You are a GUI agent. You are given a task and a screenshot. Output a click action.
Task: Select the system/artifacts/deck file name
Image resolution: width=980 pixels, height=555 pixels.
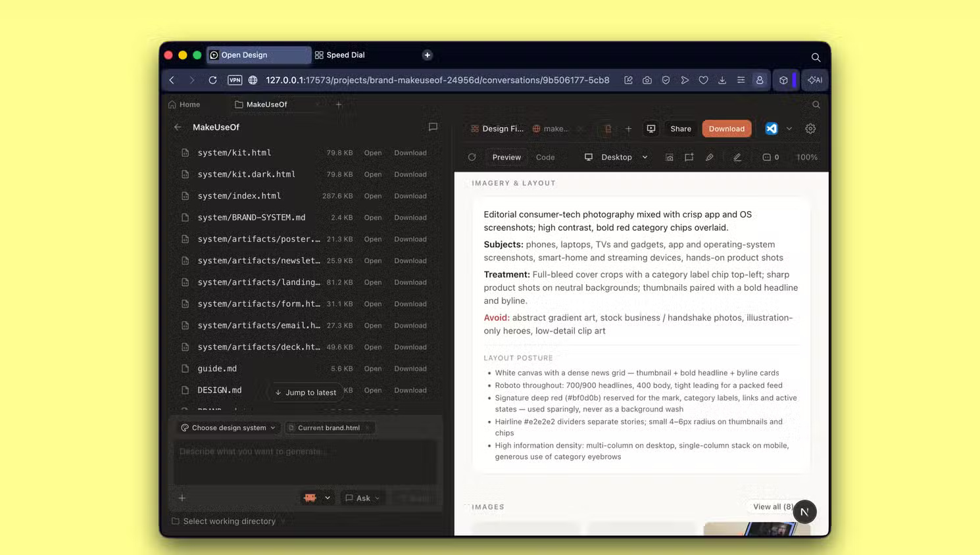click(259, 347)
